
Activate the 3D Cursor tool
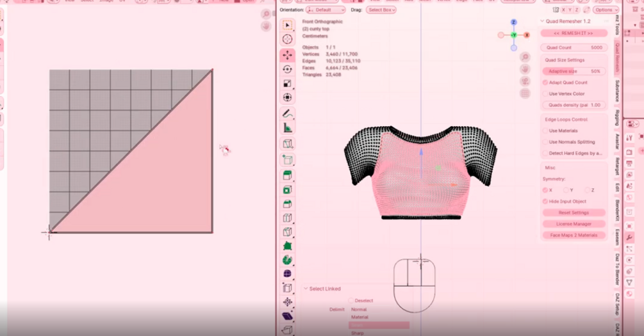click(x=288, y=40)
